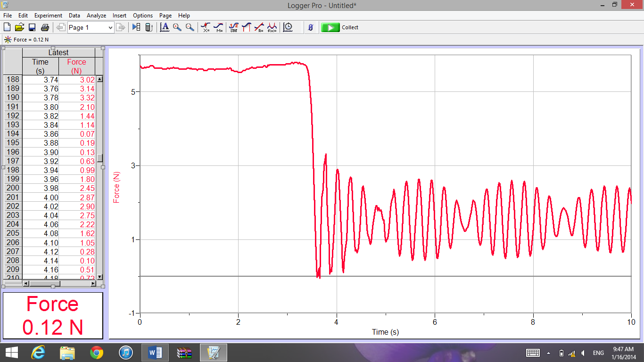Open the Experiment menu
Image resolution: width=644 pixels, height=362 pixels.
tap(48, 16)
